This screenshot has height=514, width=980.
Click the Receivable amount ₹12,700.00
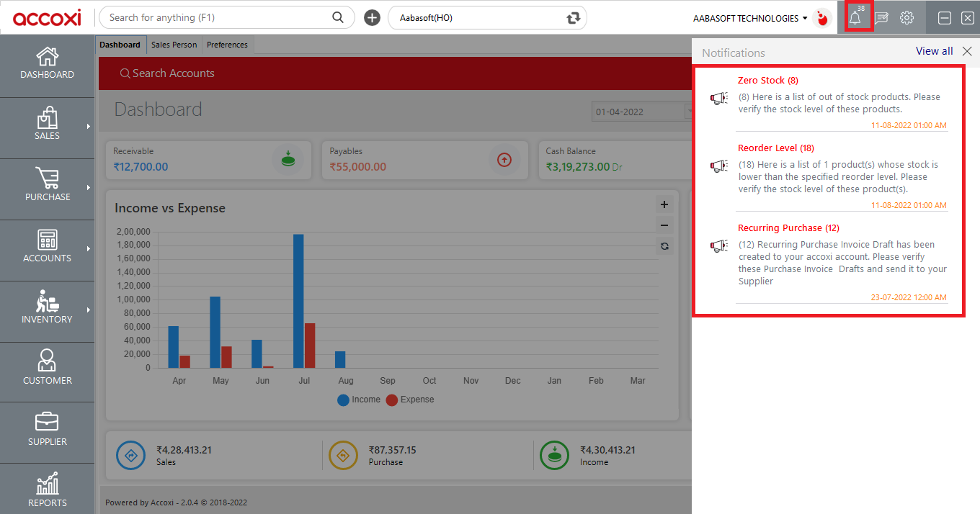(141, 167)
